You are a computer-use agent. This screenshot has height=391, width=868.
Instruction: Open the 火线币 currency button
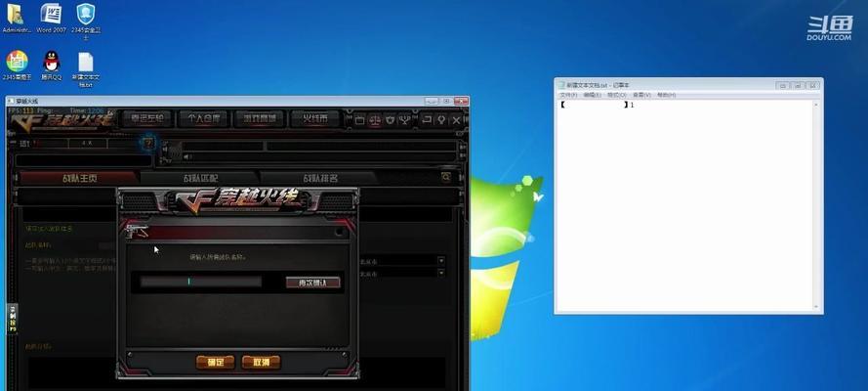[315, 118]
